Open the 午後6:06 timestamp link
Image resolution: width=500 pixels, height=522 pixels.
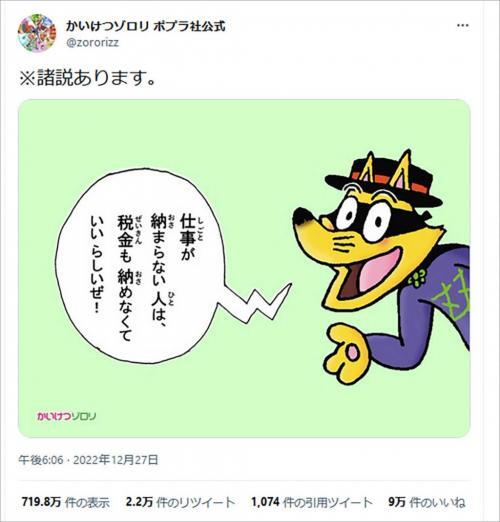pyautogui.click(x=41, y=460)
